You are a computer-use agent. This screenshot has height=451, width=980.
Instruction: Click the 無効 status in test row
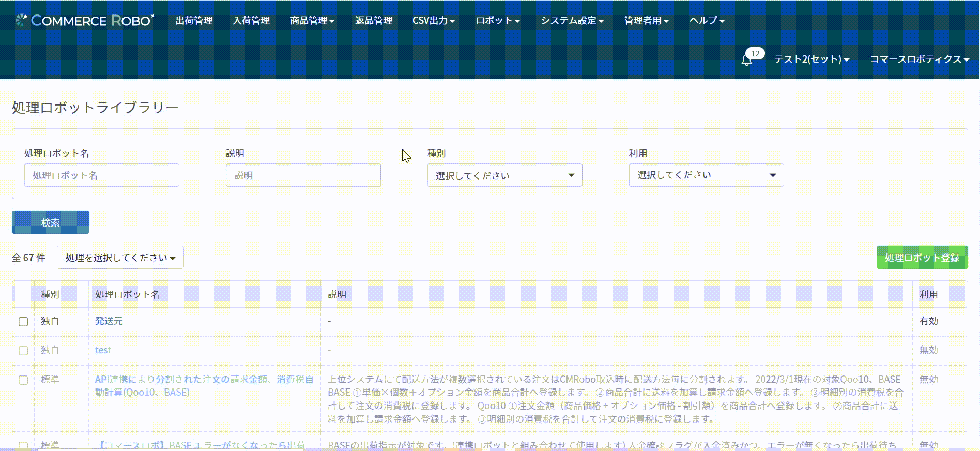click(929, 350)
